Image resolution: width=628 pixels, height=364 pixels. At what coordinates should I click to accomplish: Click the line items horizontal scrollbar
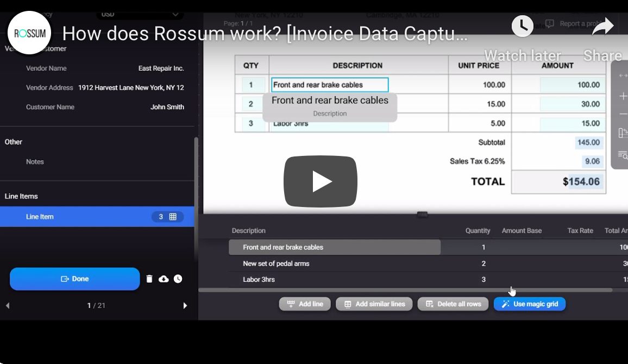(x=405, y=290)
